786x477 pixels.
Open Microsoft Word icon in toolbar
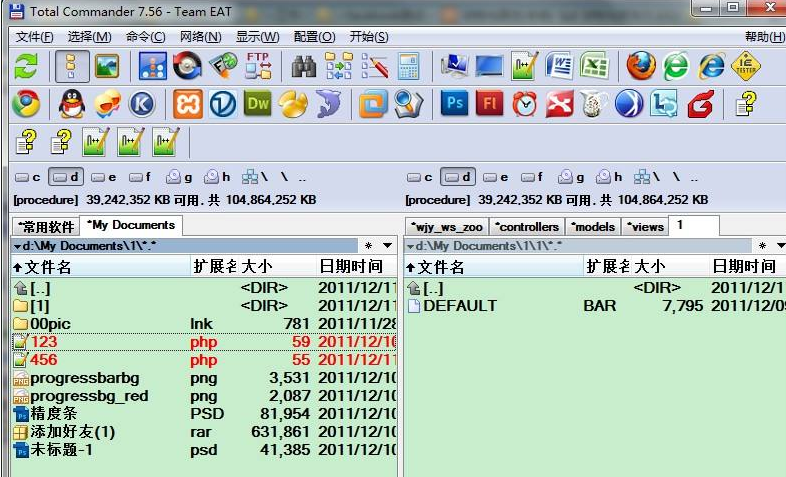(x=559, y=66)
